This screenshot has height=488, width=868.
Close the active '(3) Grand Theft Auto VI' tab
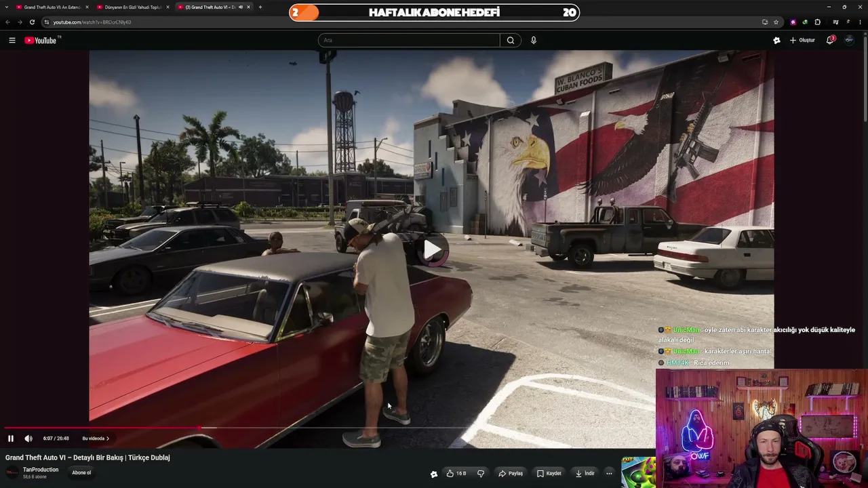click(x=248, y=7)
